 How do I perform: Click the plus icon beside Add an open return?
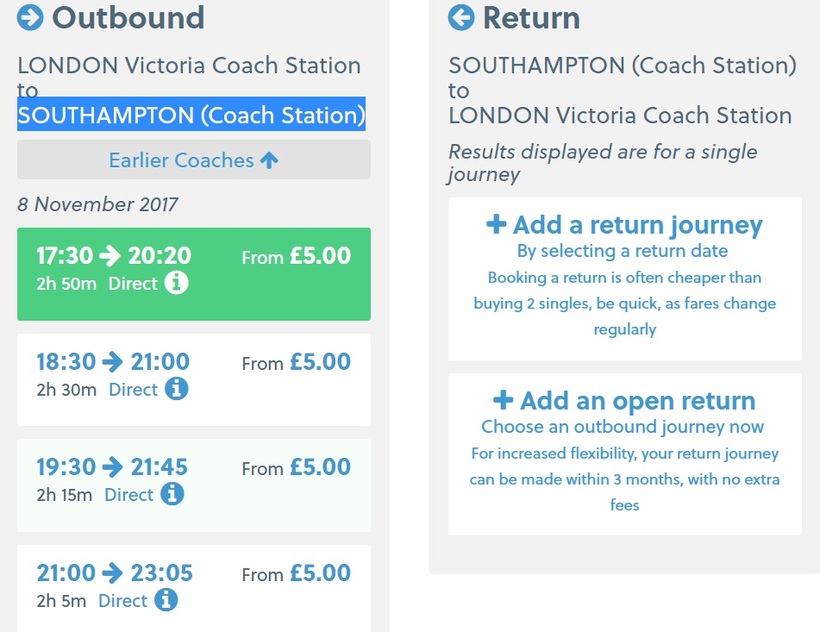503,400
